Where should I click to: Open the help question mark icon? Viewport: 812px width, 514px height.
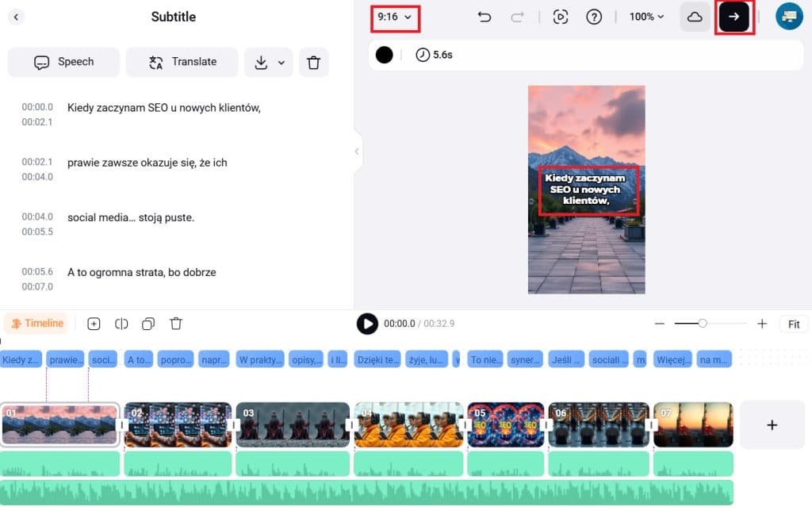click(x=594, y=17)
